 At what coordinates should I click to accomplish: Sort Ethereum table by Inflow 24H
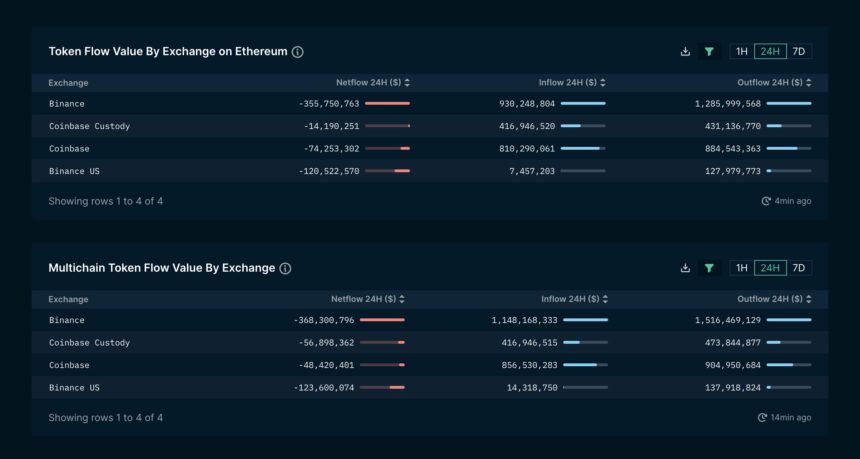coord(602,83)
